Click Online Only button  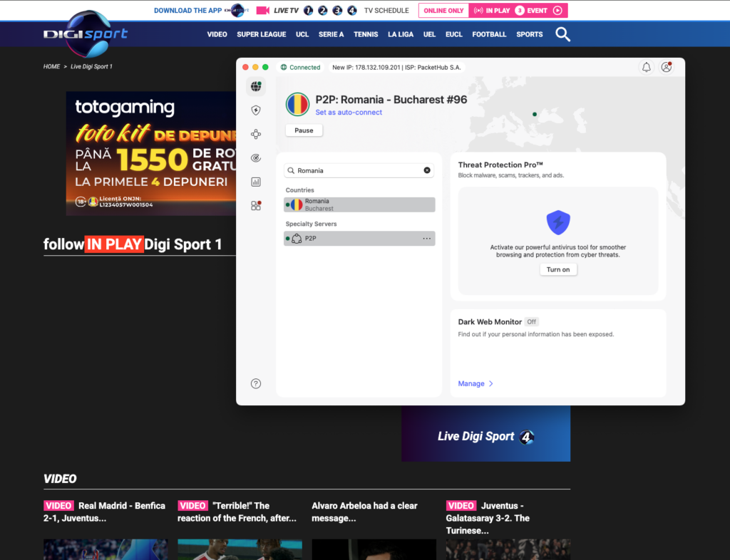click(443, 10)
